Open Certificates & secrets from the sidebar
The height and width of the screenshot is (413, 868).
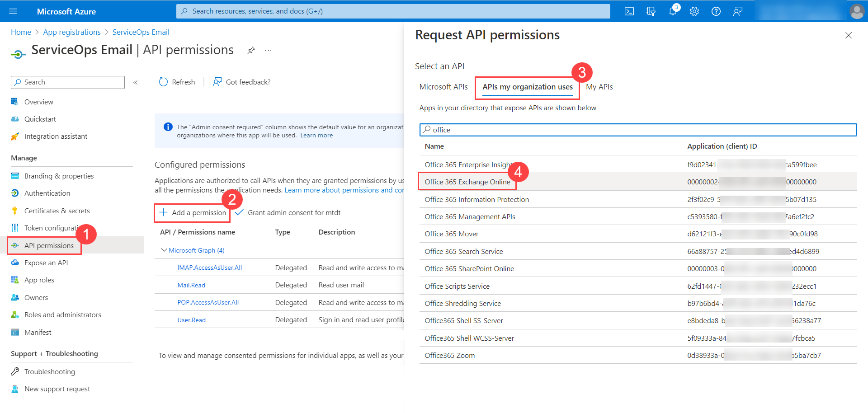(57, 211)
